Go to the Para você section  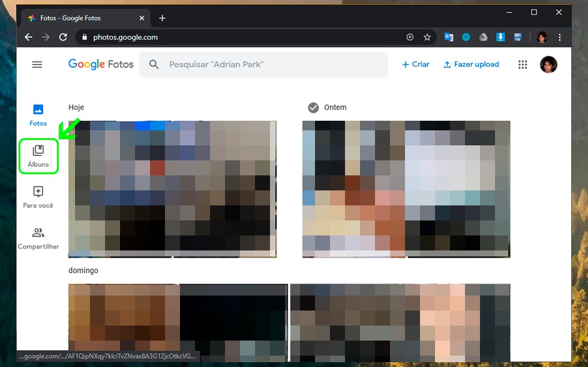[38, 198]
